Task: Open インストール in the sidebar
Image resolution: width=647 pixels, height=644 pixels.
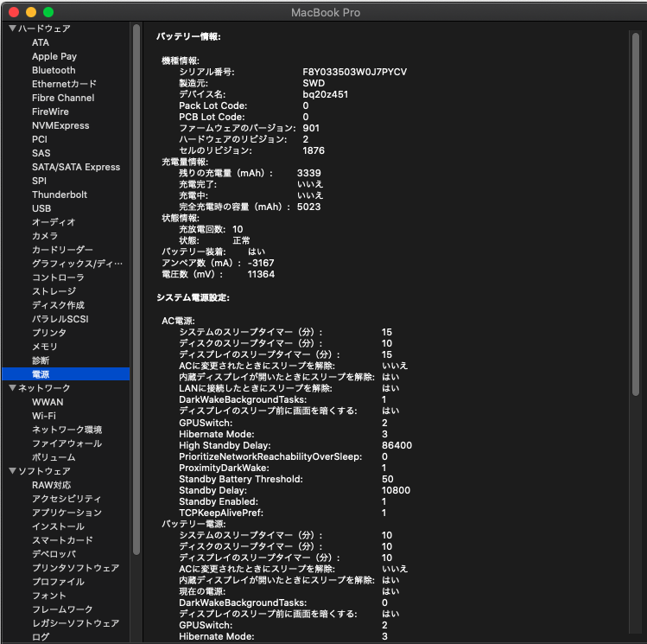Action: (58, 526)
